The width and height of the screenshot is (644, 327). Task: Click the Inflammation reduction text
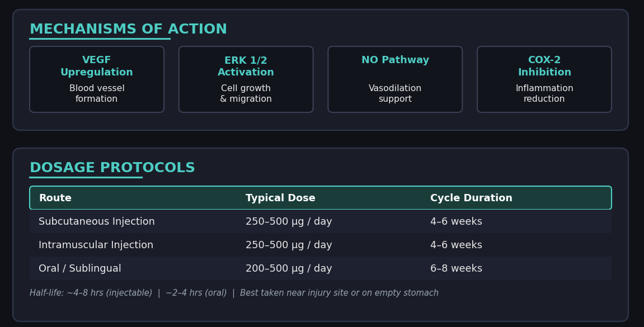click(x=544, y=94)
